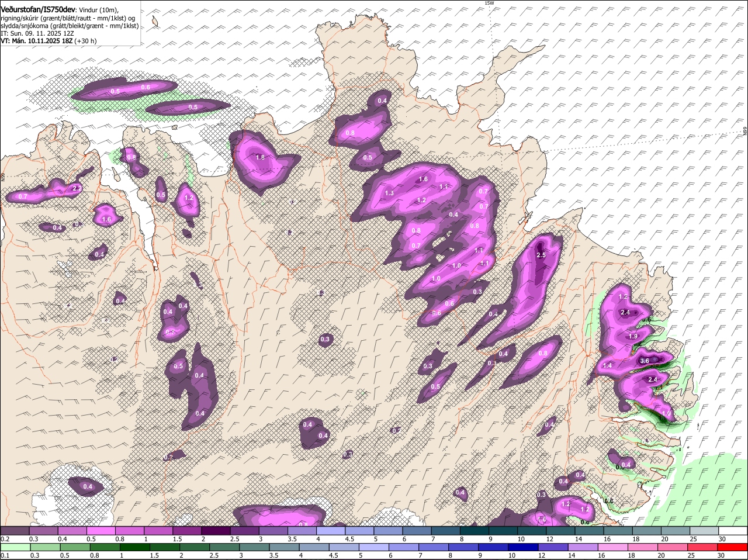Screen dimensions: 748x560
Task: Select the upper legend swatch labeled 0.2
Action: tap(15, 531)
